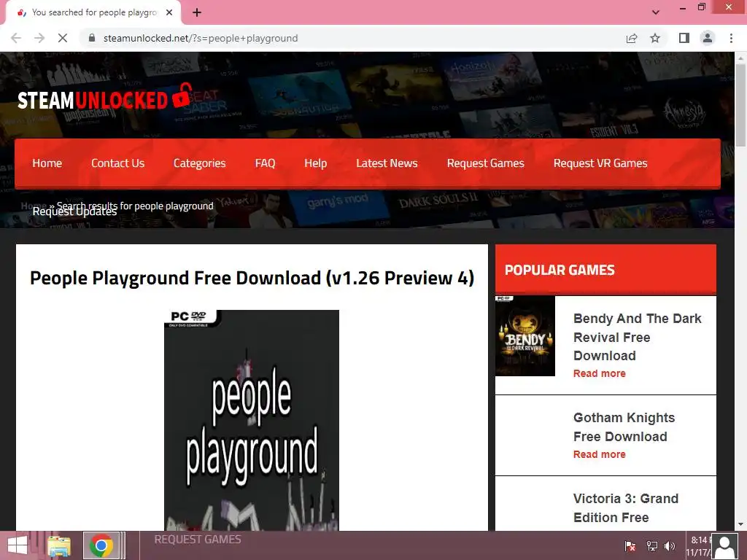Go back with browser back arrow
This screenshot has height=560, width=747.
pos(16,38)
